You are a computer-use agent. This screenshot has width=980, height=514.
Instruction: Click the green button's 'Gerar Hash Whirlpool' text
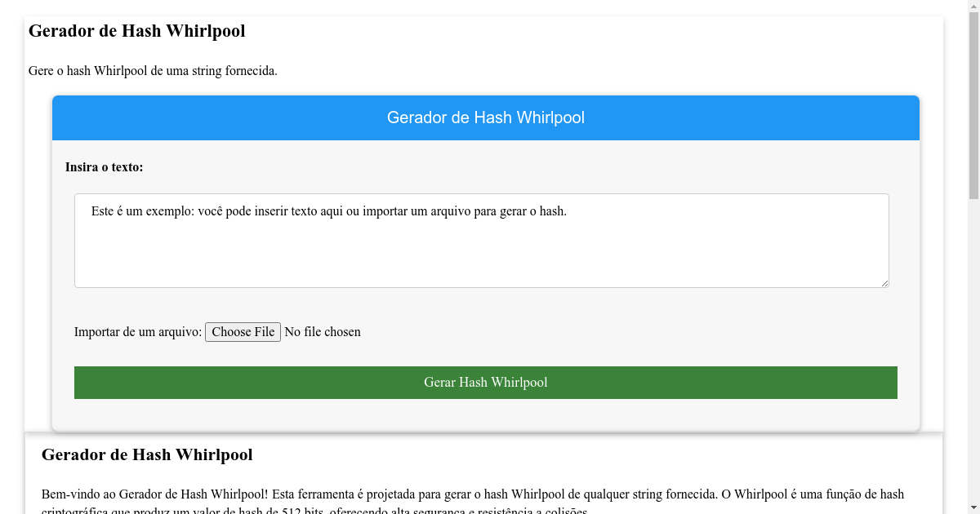coord(485,382)
